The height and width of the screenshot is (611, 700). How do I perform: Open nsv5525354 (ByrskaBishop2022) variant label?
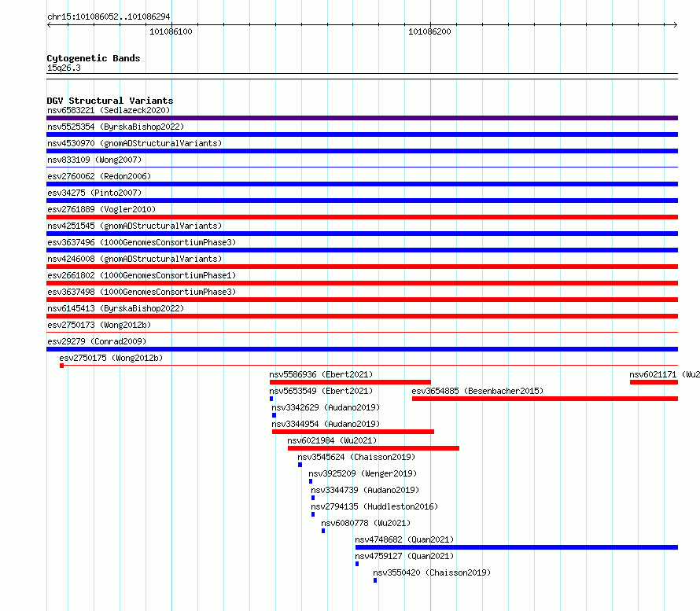point(116,127)
